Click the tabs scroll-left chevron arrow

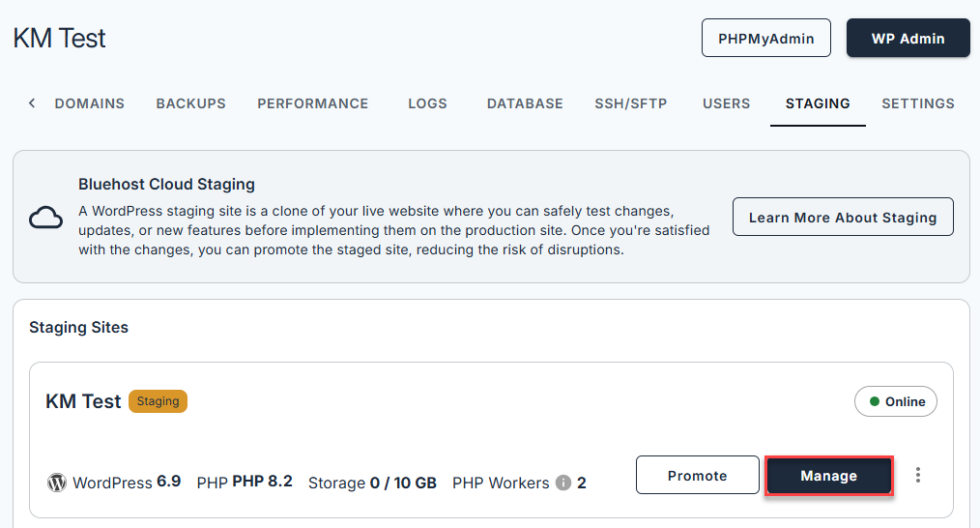[x=32, y=103]
